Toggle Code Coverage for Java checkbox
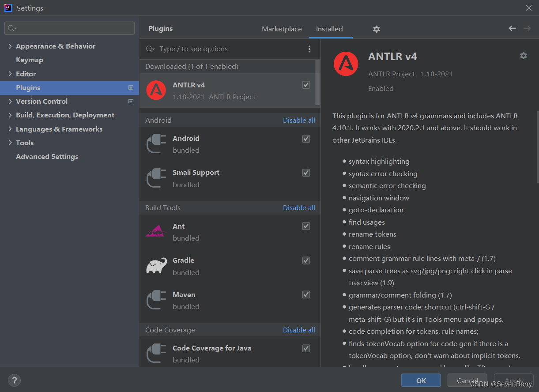The image size is (539, 392). [x=306, y=348]
